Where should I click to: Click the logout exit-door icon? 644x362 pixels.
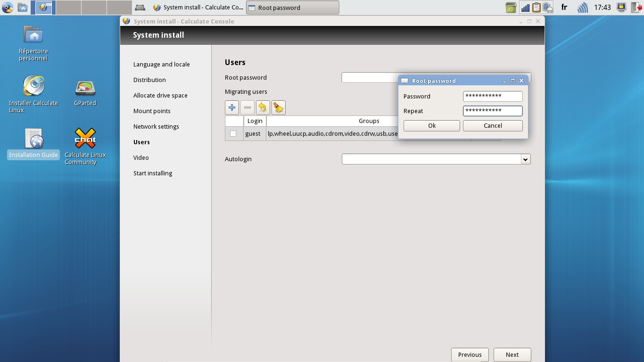pyautogui.click(x=636, y=7)
